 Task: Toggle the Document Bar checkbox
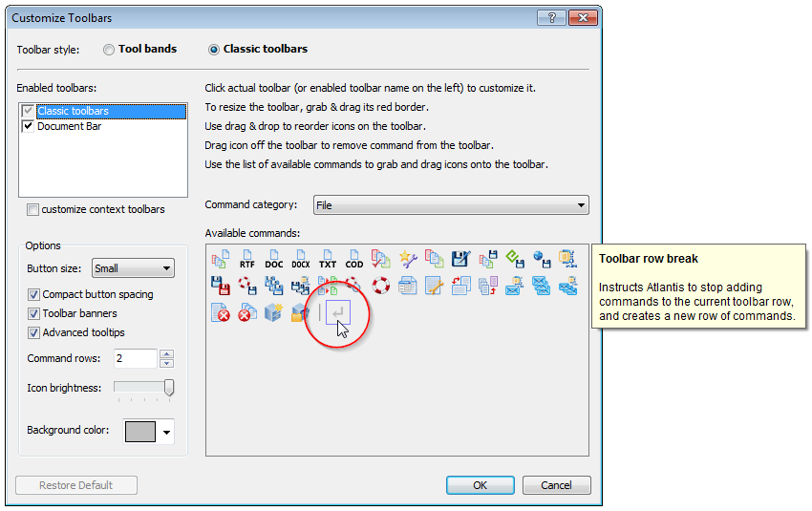pyautogui.click(x=28, y=126)
